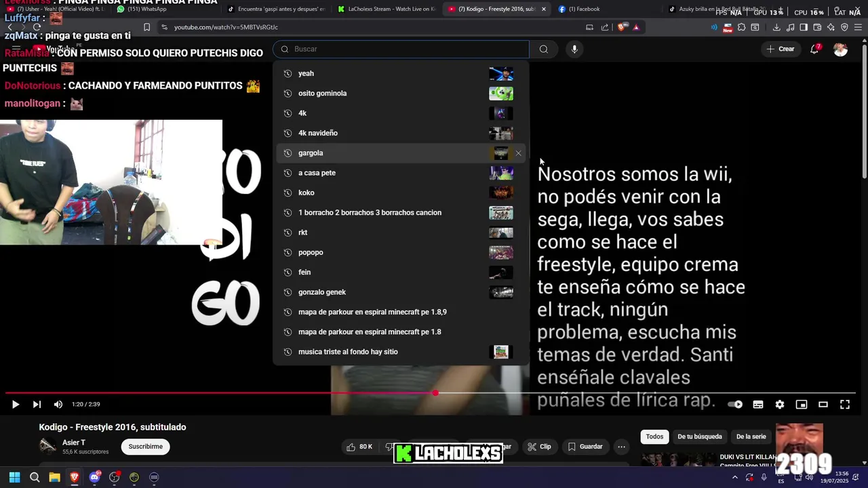This screenshot has height=488, width=868.
Task: Show hidden system tray icons
Action: pyautogui.click(x=734, y=477)
